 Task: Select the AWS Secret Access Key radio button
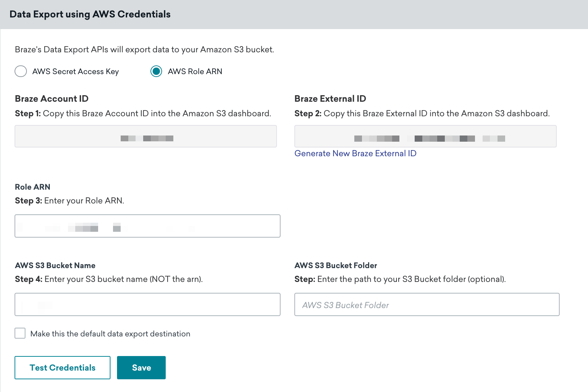point(21,71)
